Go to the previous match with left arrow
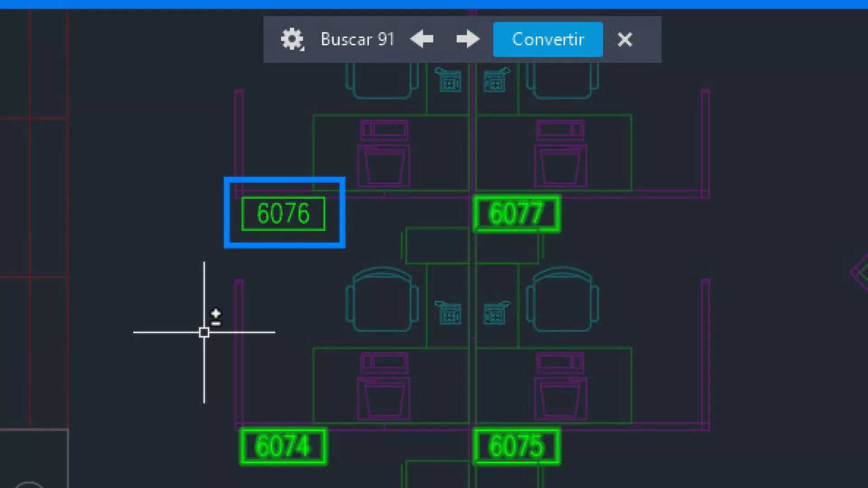Screen dimensions: 868x488 (422, 39)
